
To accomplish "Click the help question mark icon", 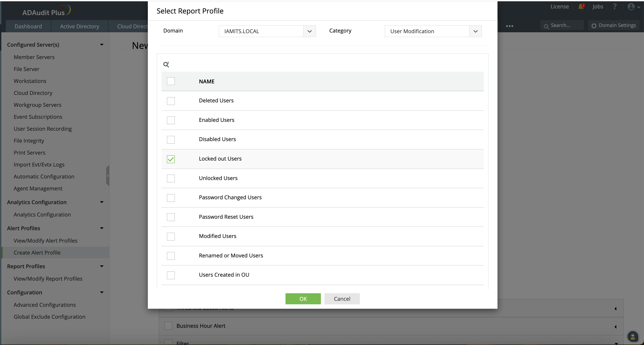I will pyautogui.click(x=615, y=7).
